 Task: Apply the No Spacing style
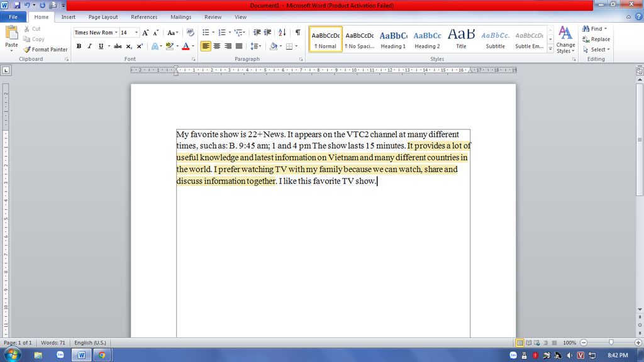point(359,40)
